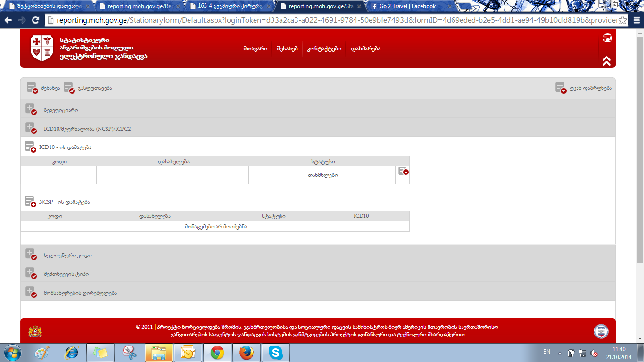Click the NCSP add icon
This screenshot has height=362, width=644.
30,202
